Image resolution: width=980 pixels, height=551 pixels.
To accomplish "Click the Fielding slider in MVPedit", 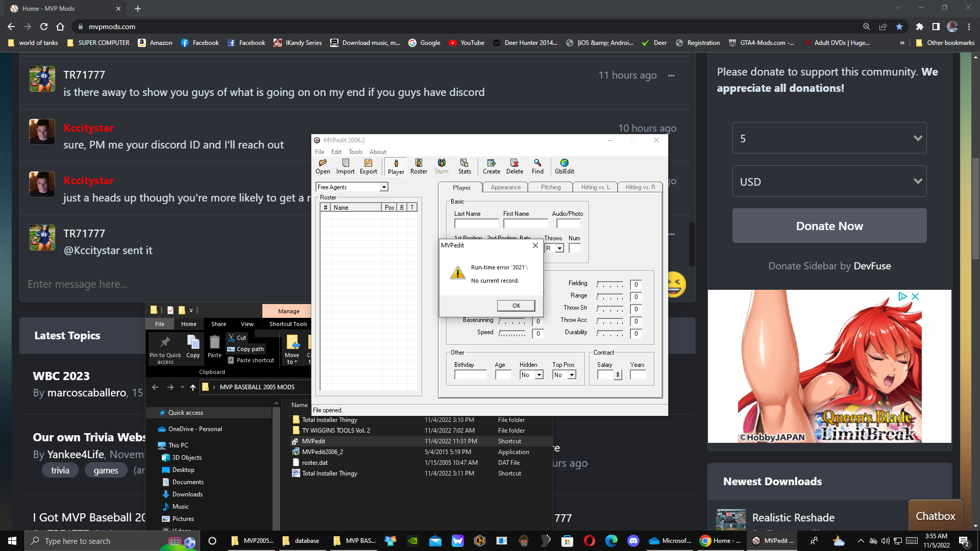I will [x=610, y=284].
